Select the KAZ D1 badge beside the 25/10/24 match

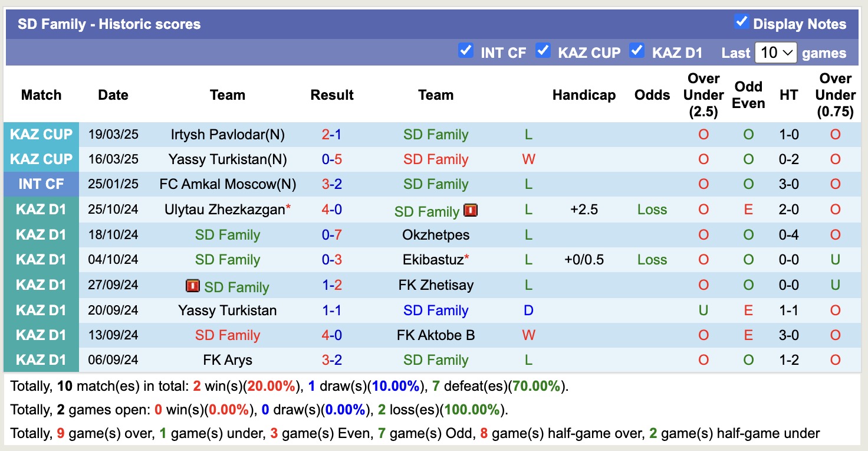click(41, 210)
